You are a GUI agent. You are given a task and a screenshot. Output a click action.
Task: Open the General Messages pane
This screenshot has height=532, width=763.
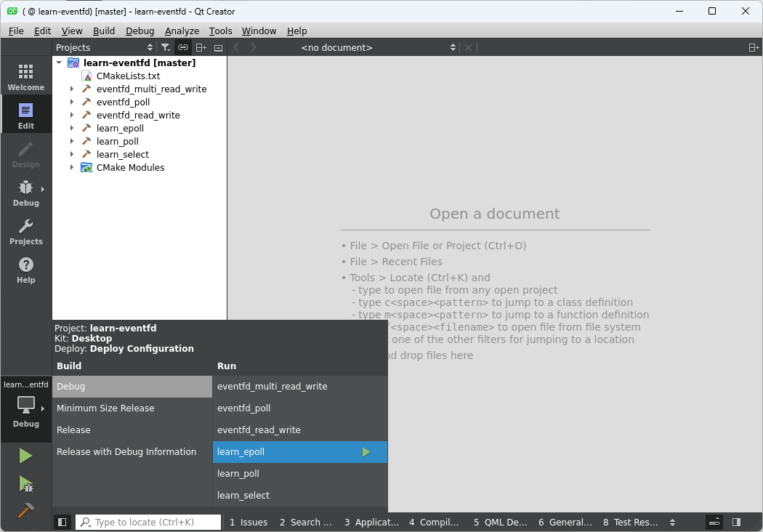[x=565, y=523]
